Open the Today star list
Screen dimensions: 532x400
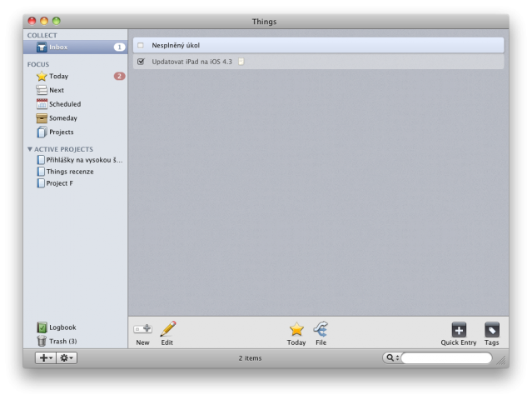75,76
